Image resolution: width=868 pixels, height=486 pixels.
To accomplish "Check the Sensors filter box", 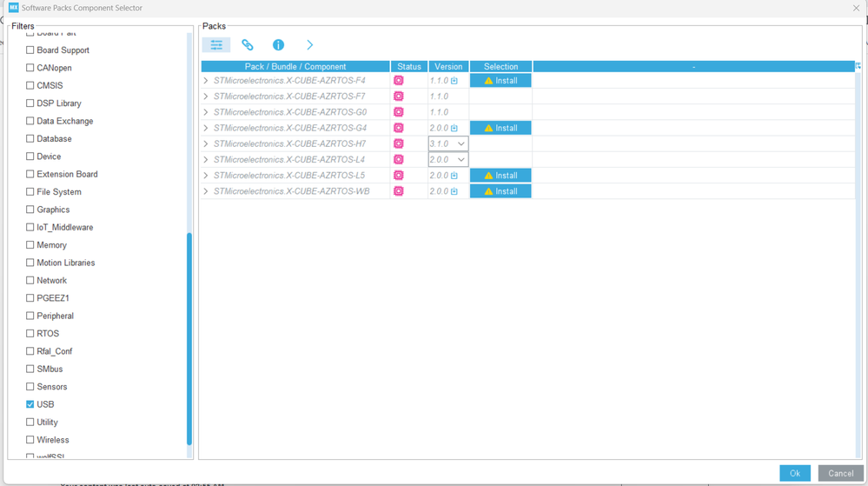I will (x=30, y=387).
